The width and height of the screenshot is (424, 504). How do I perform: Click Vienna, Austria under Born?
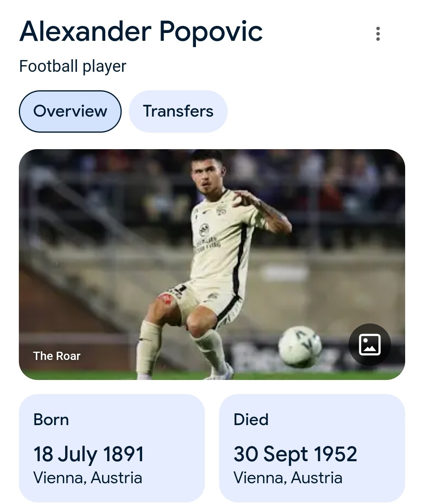[88, 478]
